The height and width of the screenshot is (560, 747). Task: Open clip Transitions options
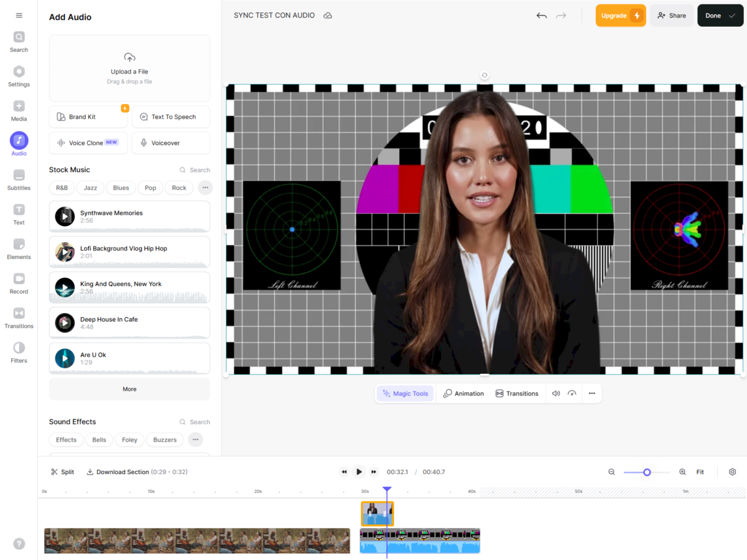pyautogui.click(x=517, y=393)
